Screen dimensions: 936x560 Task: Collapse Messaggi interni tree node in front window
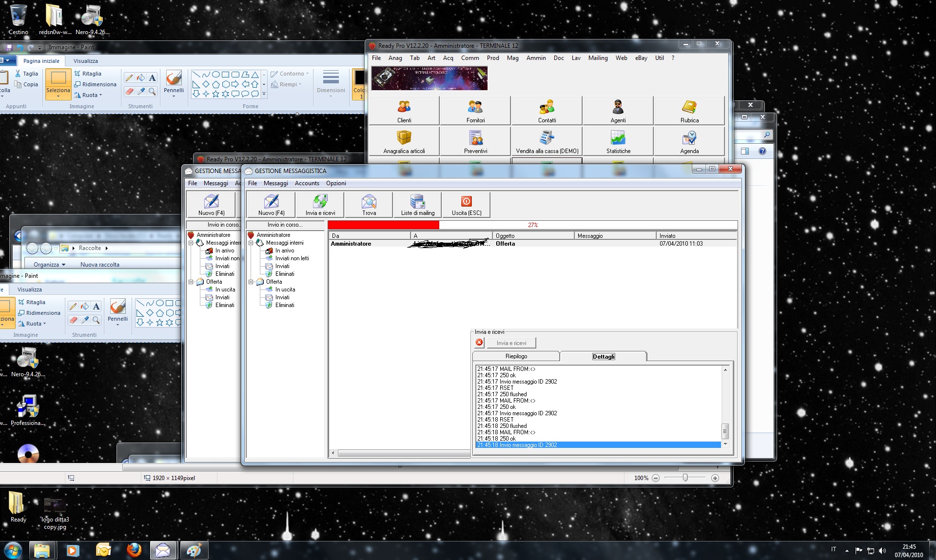(251, 243)
